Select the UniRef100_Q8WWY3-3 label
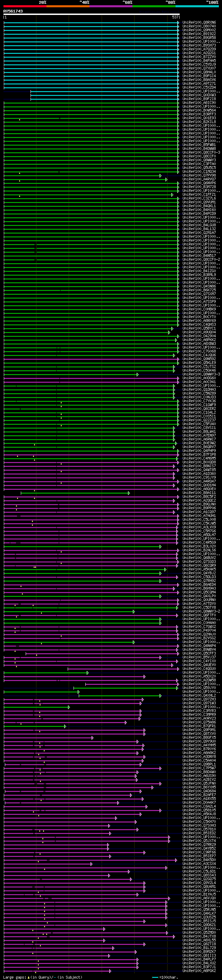The image size is (222, 980). point(201,374)
